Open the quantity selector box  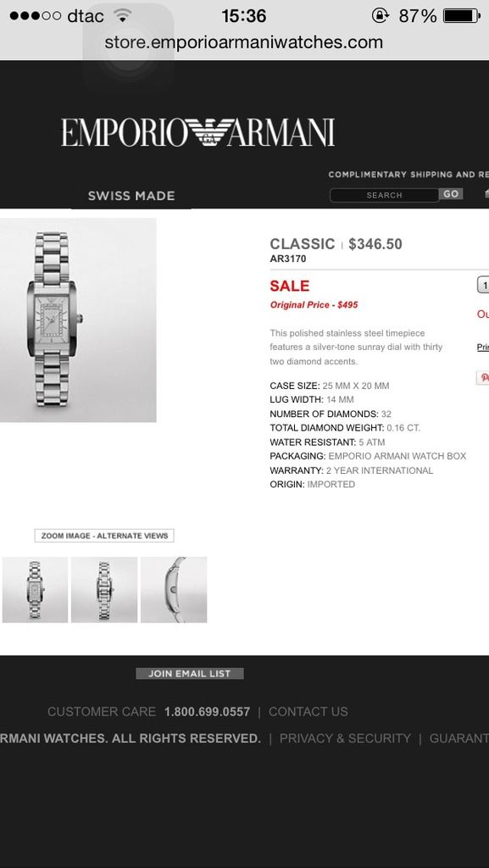pyautogui.click(x=483, y=285)
